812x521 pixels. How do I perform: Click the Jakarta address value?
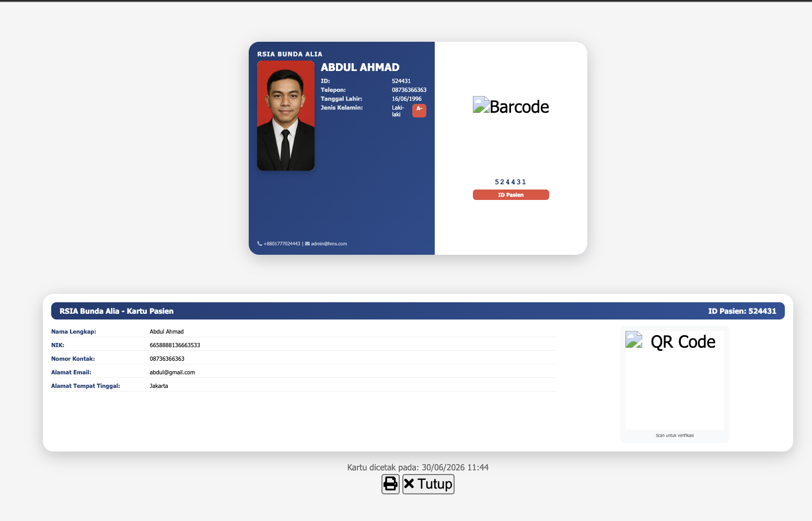pos(159,386)
